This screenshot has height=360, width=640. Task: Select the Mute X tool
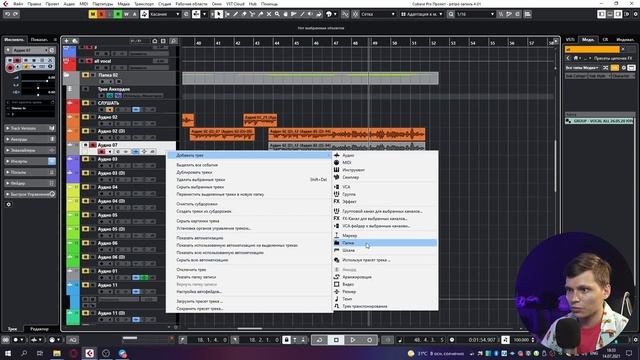pos(269,14)
